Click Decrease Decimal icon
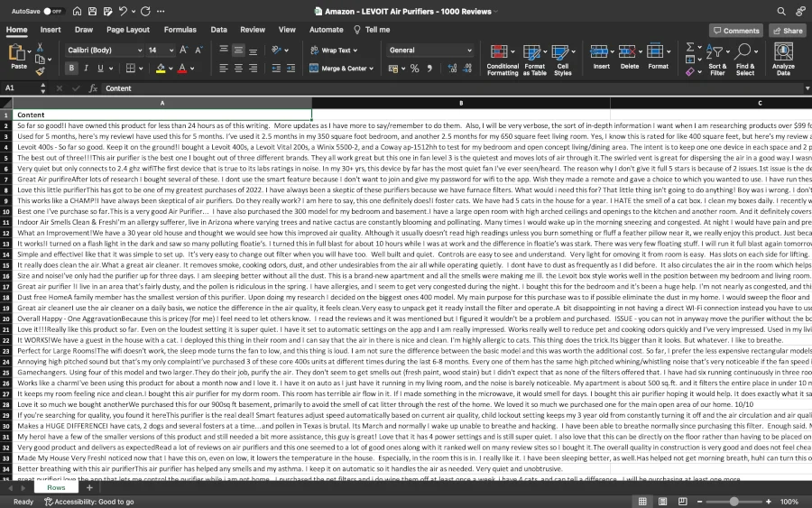This screenshot has height=508, width=812. [x=467, y=69]
